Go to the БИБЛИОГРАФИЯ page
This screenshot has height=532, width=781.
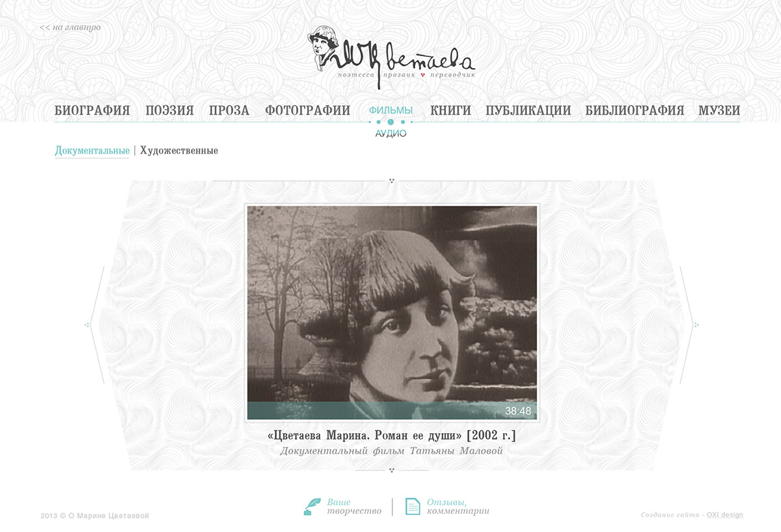pyautogui.click(x=635, y=111)
